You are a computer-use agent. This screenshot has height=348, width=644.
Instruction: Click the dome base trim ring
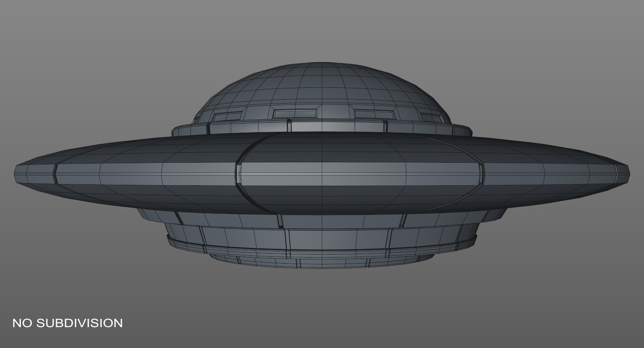(x=322, y=126)
